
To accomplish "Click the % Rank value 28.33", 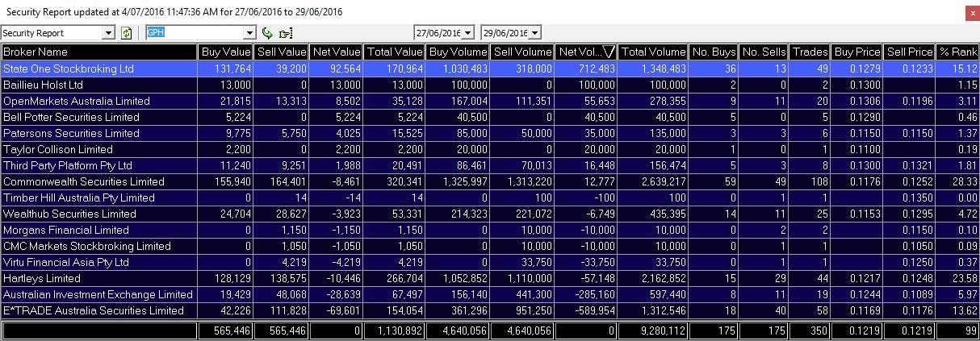I will [964, 182].
